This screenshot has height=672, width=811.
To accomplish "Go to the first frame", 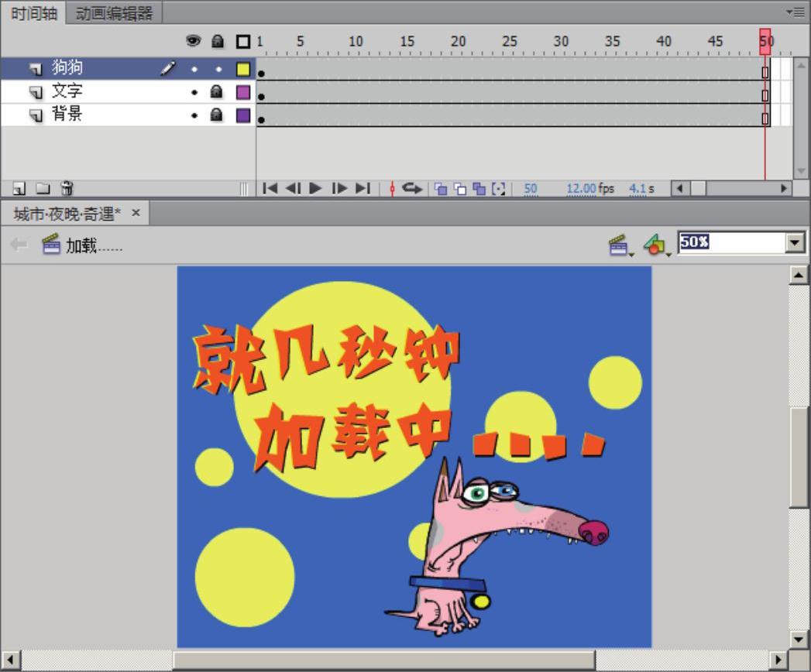I will tap(270, 188).
